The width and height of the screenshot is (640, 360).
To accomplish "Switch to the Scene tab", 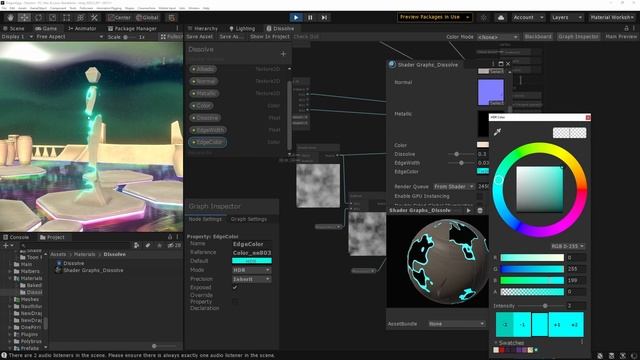I will pos(13,29).
